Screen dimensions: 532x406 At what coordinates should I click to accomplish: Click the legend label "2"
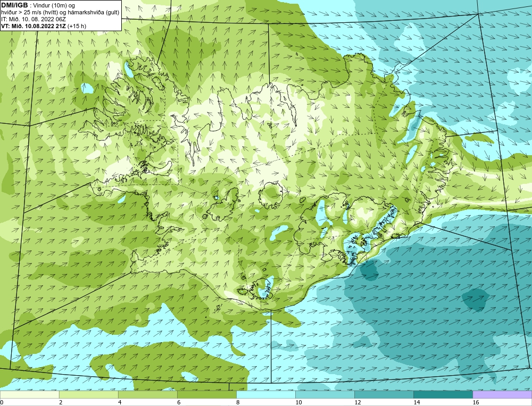pyautogui.click(x=61, y=402)
